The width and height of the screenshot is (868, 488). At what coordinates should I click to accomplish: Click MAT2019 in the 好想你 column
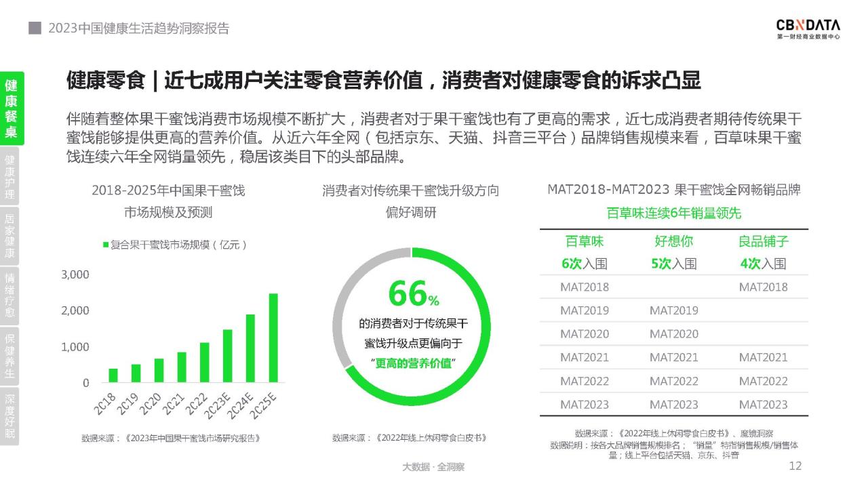coord(674,310)
